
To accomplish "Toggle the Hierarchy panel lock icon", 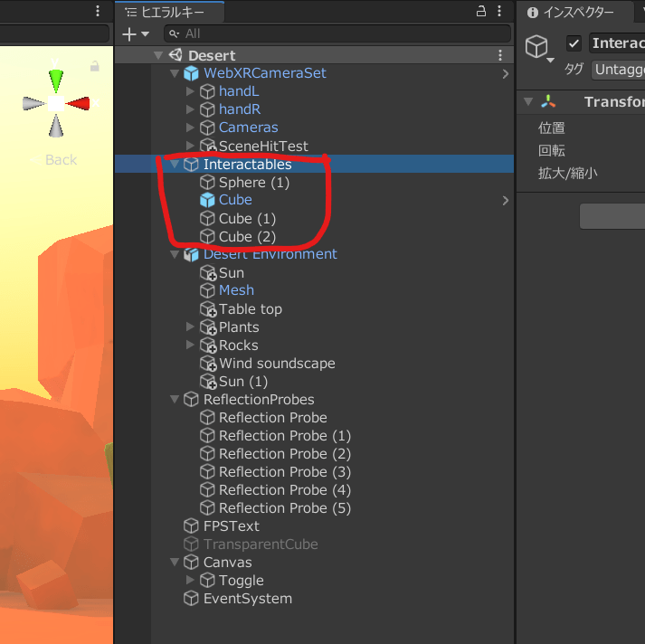I will (x=482, y=12).
